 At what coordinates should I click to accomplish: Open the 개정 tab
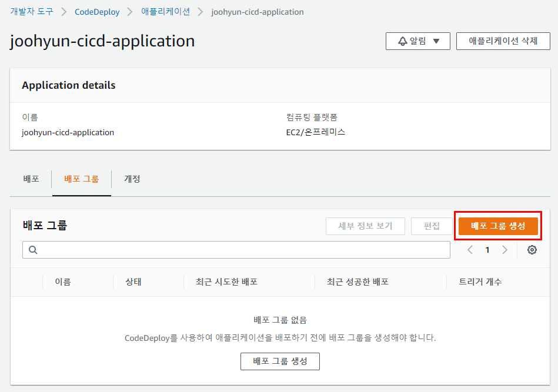click(x=132, y=179)
